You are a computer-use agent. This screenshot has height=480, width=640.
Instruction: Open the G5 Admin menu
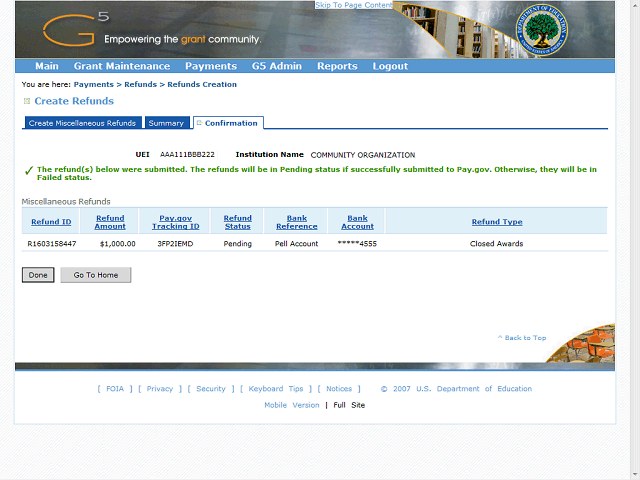277,66
